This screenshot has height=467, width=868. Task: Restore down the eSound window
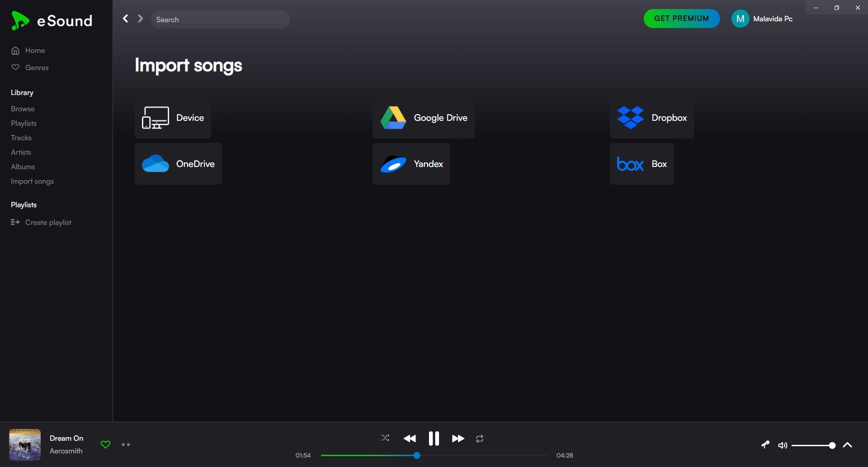[x=837, y=8]
